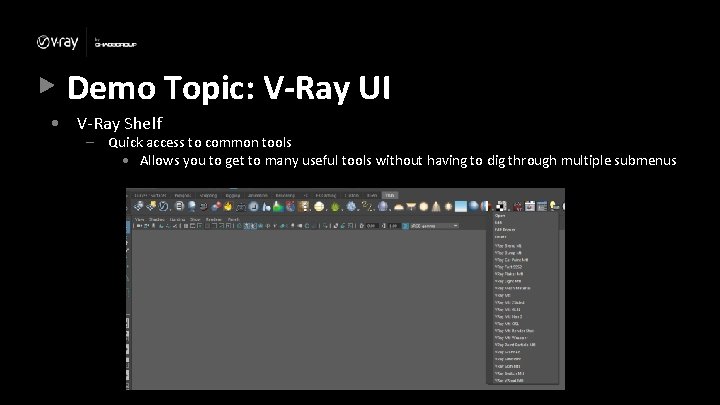Click the camera-like shelf icon left of the grid icon

[x=530, y=207]
